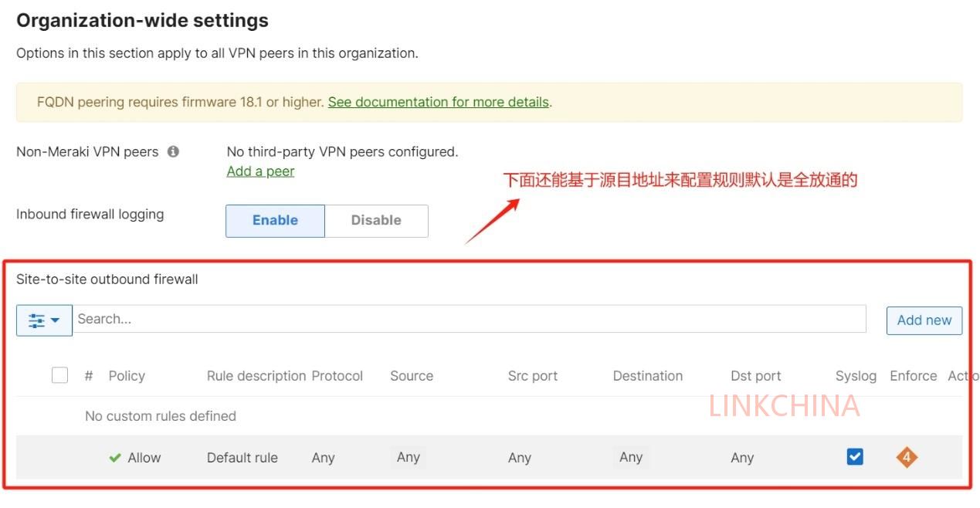The width and height of the screenshot is (980, 508).
Task: Select the Default rule Source Any cell
Action: 409,457
